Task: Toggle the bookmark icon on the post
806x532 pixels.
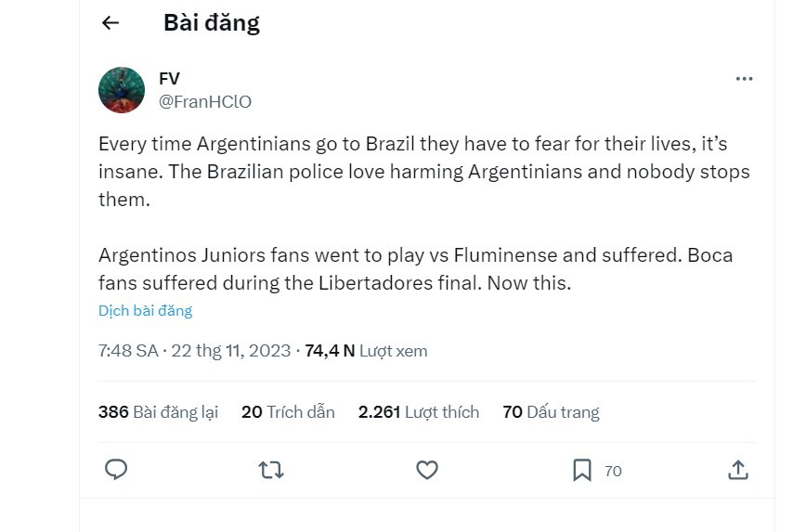Action: coord(582,470)
